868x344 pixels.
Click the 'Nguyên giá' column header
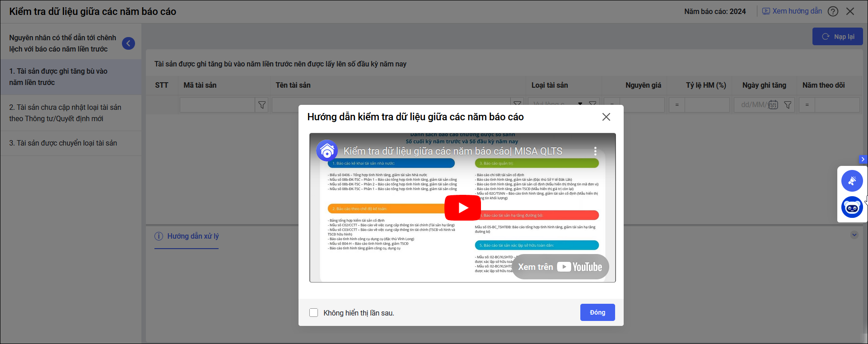click(643, 85)
